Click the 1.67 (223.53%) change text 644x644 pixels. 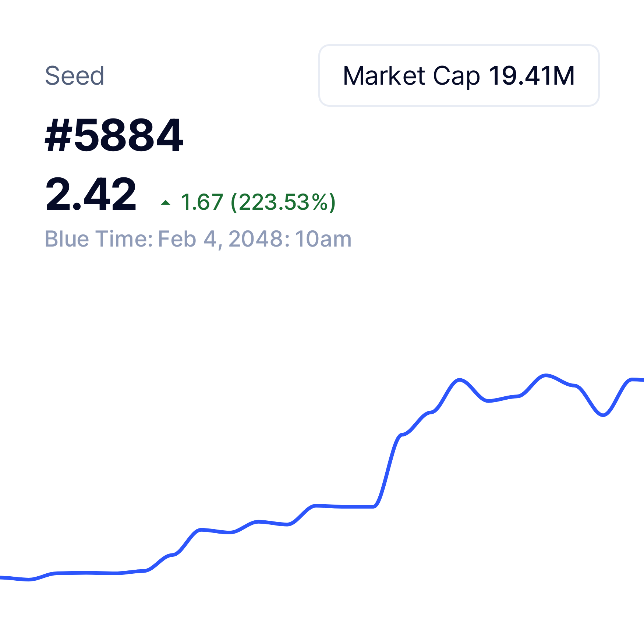point(258,202)
